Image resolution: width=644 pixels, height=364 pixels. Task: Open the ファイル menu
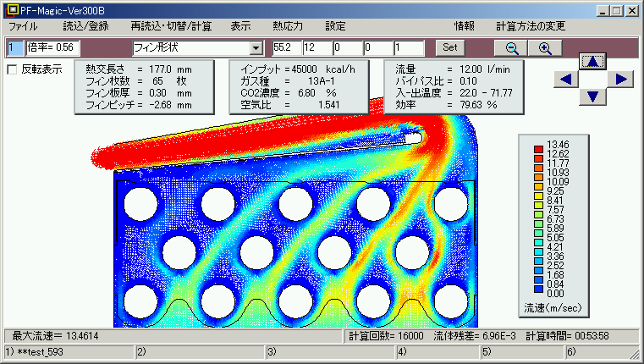23,26
